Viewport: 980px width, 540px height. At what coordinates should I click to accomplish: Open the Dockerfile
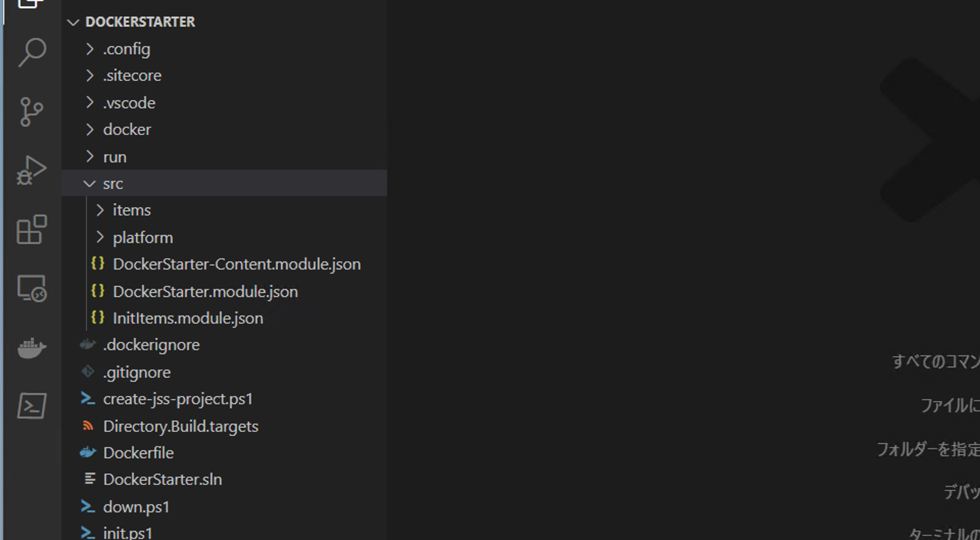138,453
